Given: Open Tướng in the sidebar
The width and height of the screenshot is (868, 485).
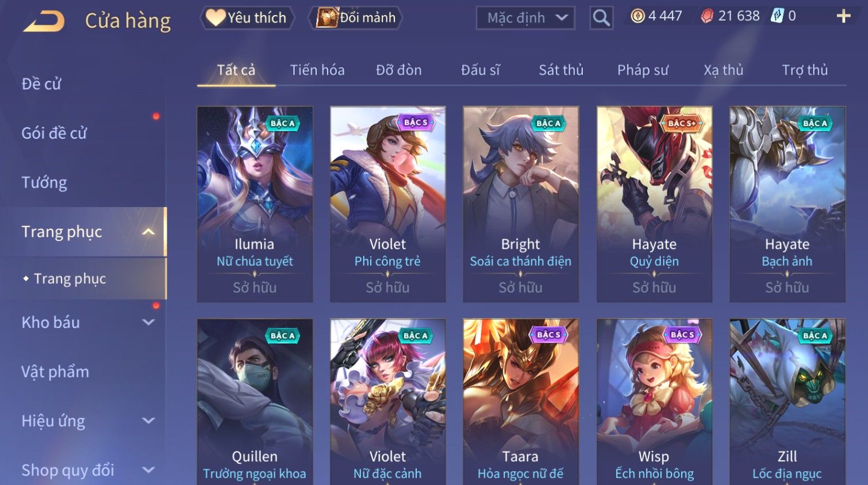Looking at the screenshot, I should click(44, 183).
